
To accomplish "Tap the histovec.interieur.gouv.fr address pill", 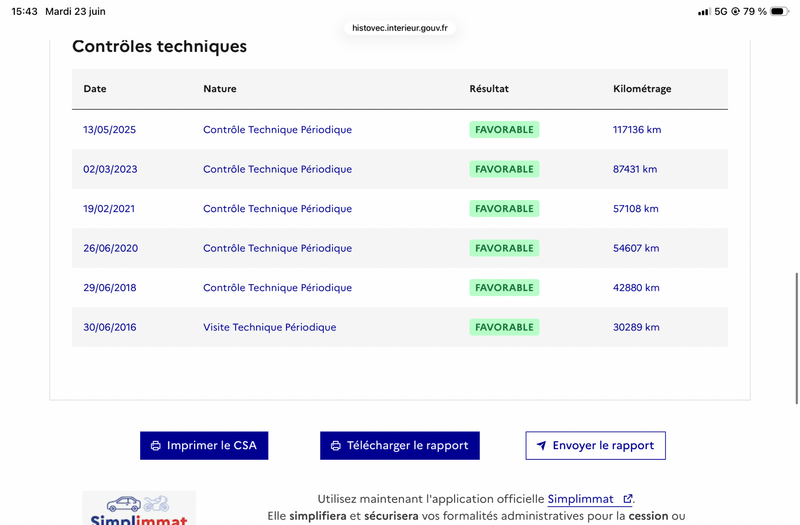I will tap(400, 28).
